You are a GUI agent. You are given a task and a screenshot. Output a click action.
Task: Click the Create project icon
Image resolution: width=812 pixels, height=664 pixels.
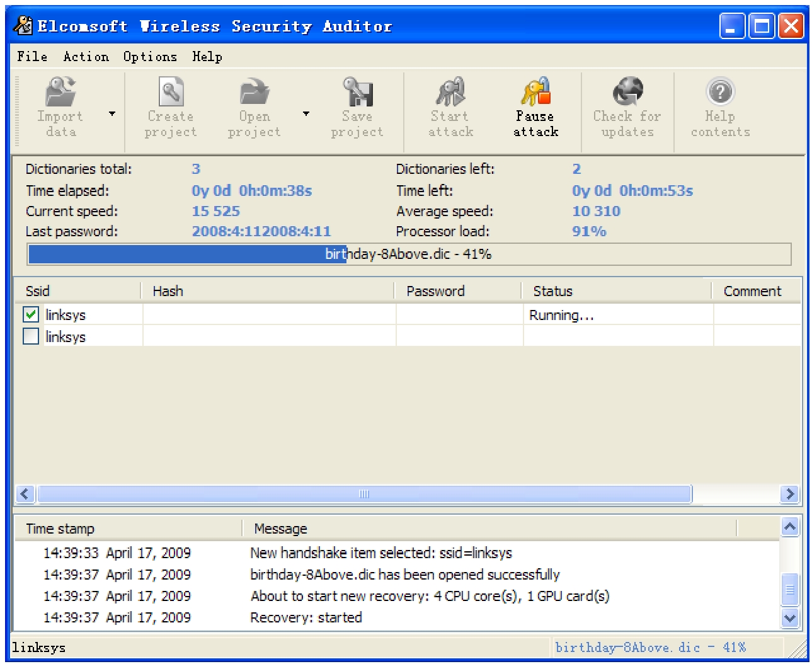pyautogui.click(x=171, y=107)
